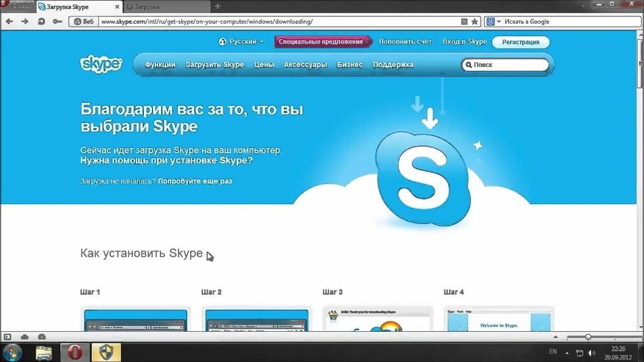The height and width of the screenshot is (362, 644).
Task: Reload the page
Action: [41, 22]
